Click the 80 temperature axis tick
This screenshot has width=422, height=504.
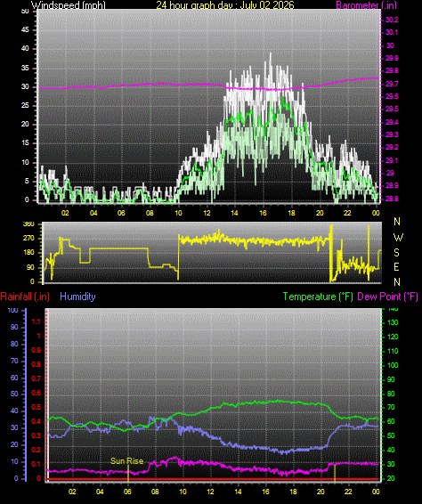(x=391, y=394)
